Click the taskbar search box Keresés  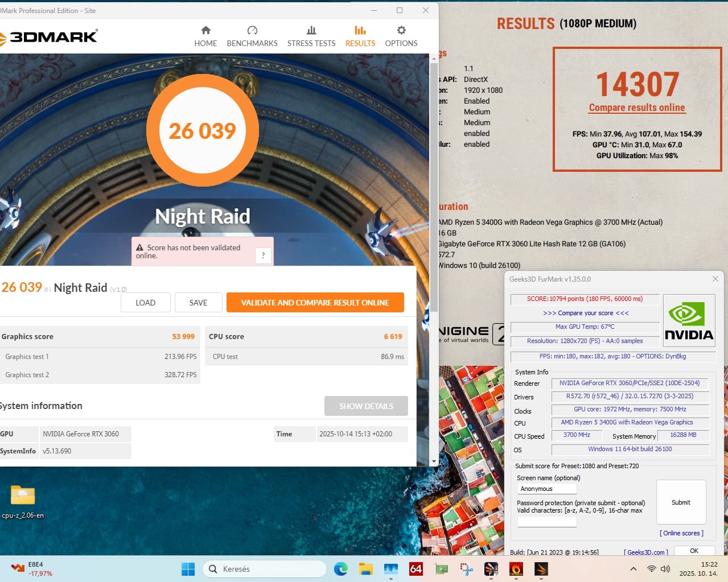pos(265,569)
